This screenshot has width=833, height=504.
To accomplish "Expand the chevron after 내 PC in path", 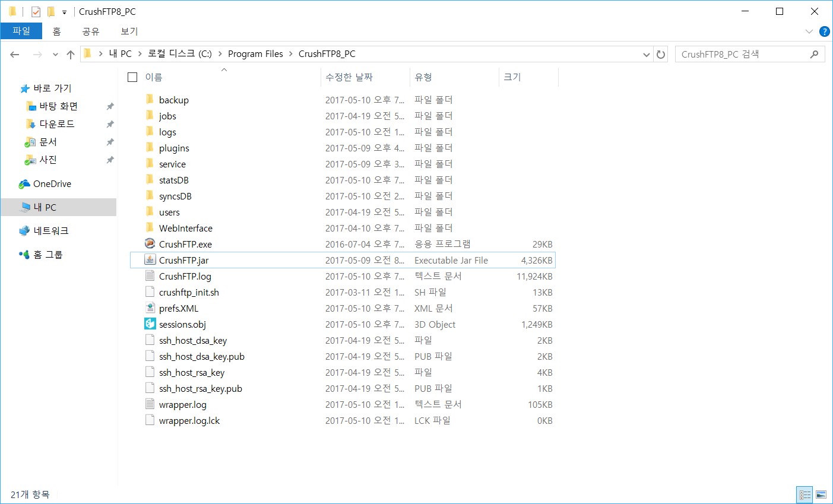I will coord(140,54).
